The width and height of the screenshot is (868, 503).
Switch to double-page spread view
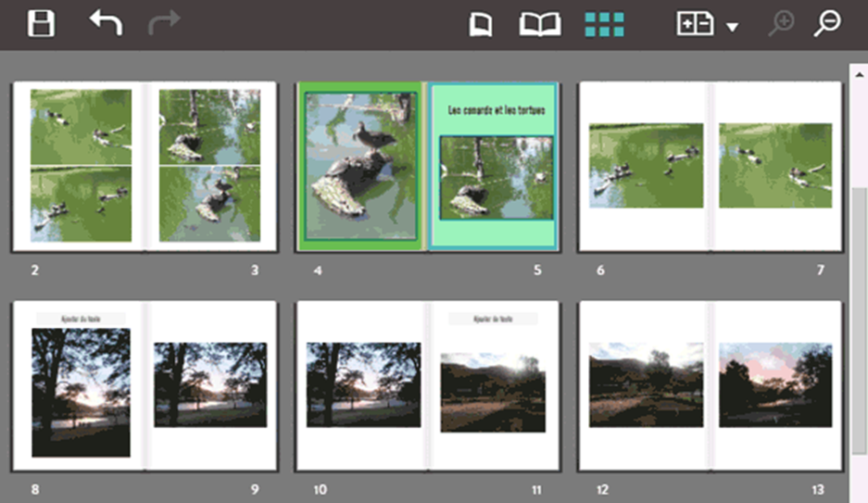[x=539, y=24]
